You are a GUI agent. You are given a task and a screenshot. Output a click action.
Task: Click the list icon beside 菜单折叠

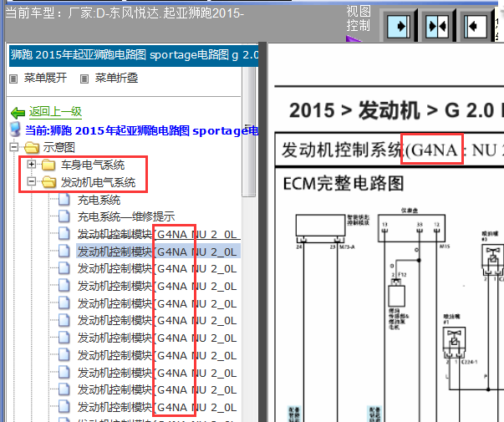pos(84,79)
